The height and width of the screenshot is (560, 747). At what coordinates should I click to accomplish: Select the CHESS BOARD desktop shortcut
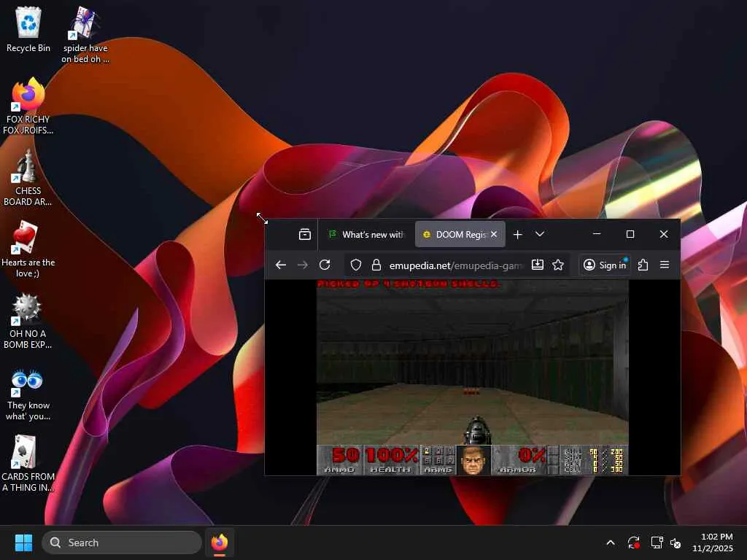(28, 178)
